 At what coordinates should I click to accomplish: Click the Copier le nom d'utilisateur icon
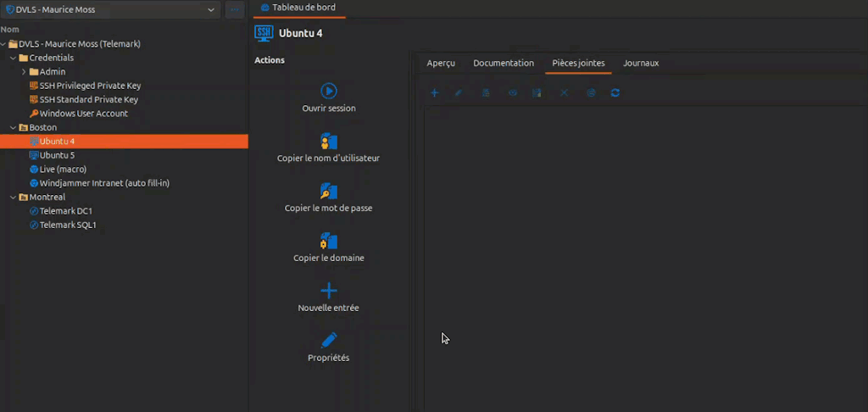click(329, 142)
